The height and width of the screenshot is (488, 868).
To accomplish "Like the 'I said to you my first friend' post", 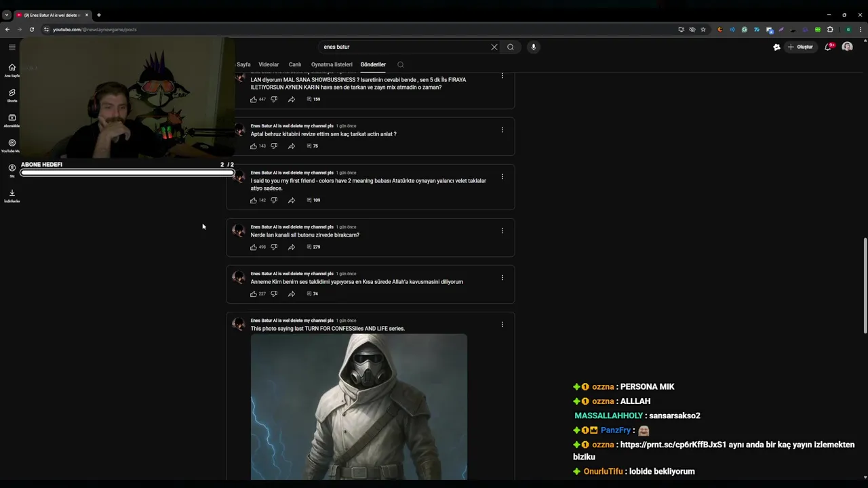I will [254, 200].
